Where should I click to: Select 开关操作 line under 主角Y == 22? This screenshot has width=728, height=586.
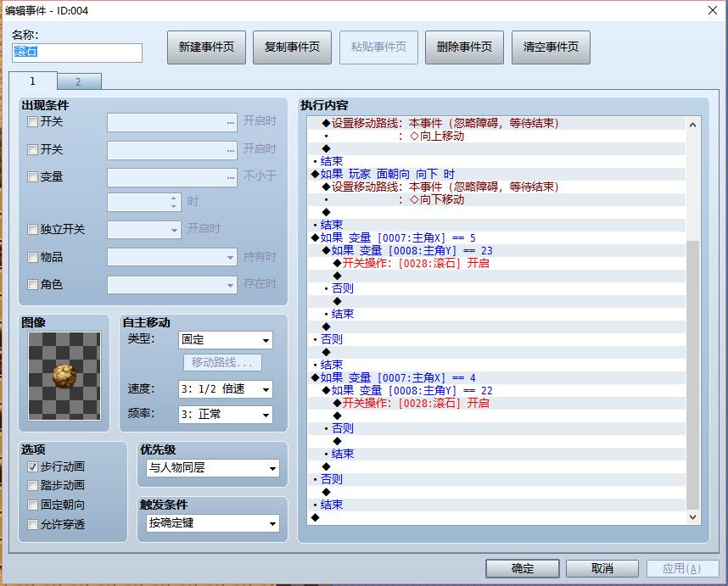click(x=496, y=403)
